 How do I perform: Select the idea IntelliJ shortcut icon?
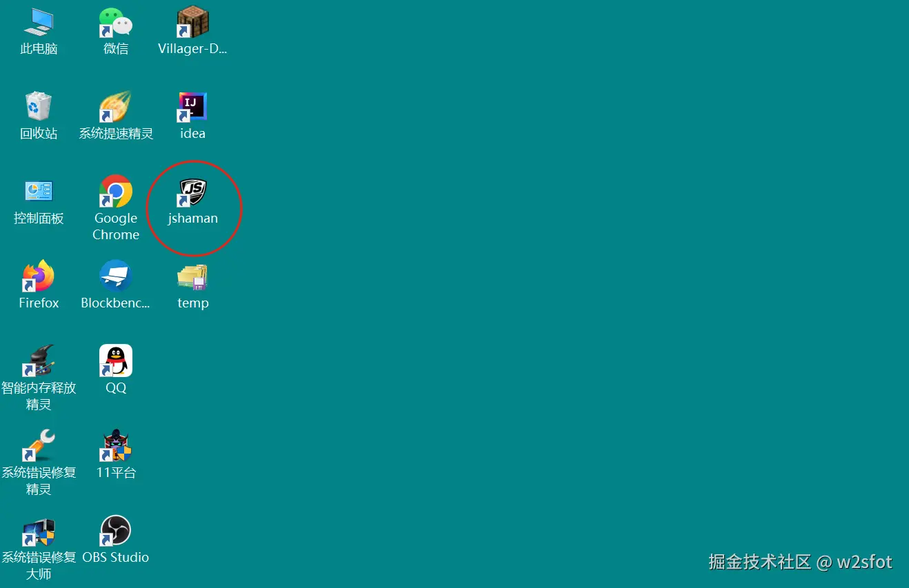point(192,107)
